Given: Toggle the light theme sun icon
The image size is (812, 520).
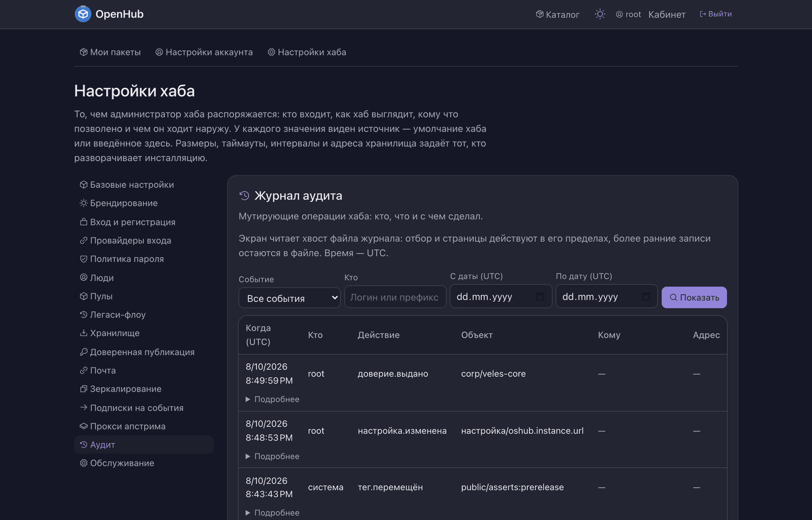Looking at the screenshot, I should 600,14.
